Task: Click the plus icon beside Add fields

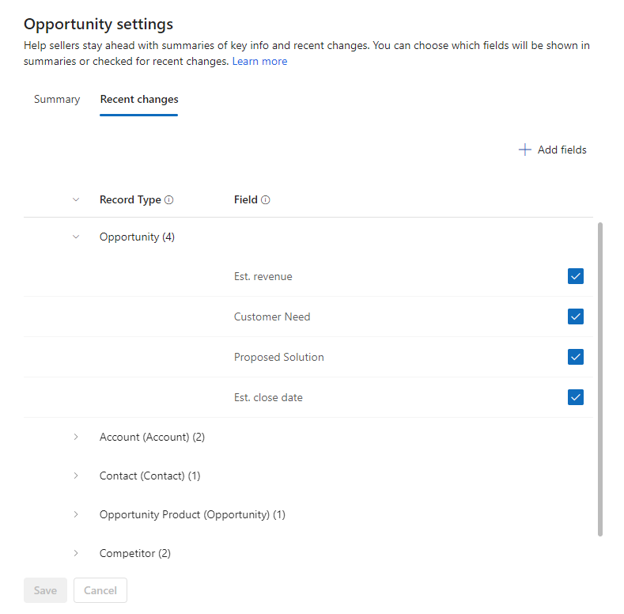Action: (x=525, y=150)
